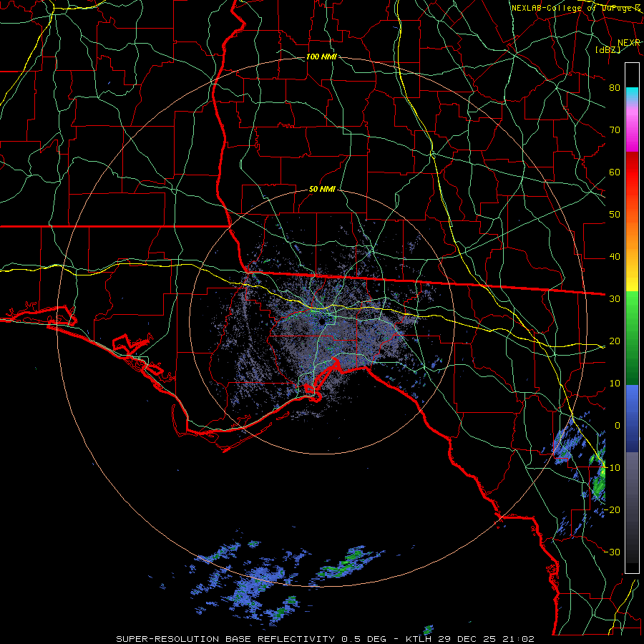
Task: Click the 20 value on the dBZ scale
Action: [x=615, y=341]
